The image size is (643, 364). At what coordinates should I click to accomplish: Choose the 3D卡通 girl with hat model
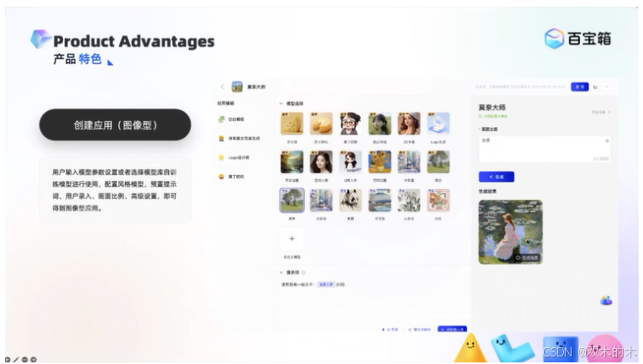[408, 124]
